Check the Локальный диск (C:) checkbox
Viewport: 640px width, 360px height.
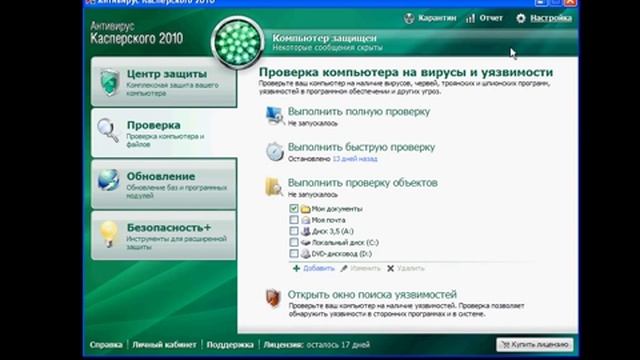click(x=294, y=242)
